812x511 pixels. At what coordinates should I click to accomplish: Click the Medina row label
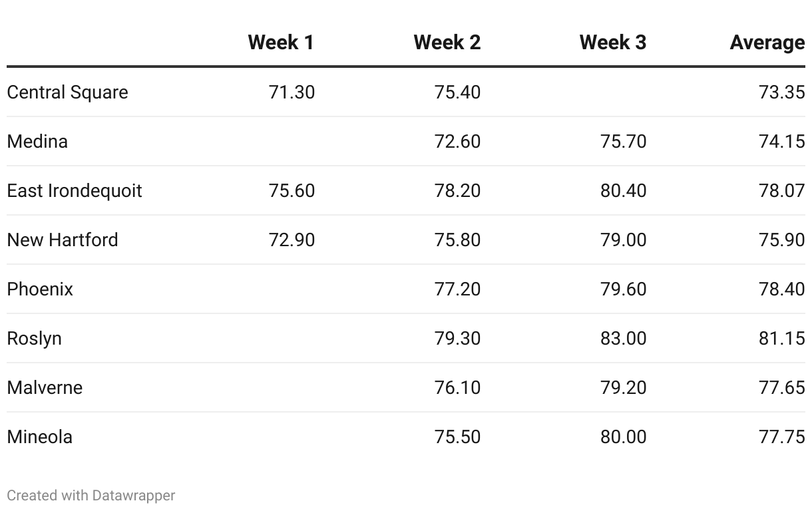tap(37, 141)
